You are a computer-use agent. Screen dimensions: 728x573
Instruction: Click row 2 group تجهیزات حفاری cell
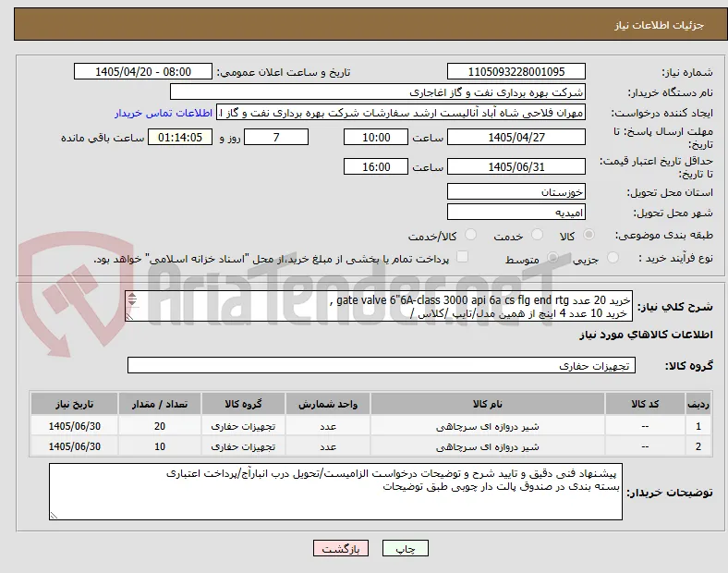point(243,446)
